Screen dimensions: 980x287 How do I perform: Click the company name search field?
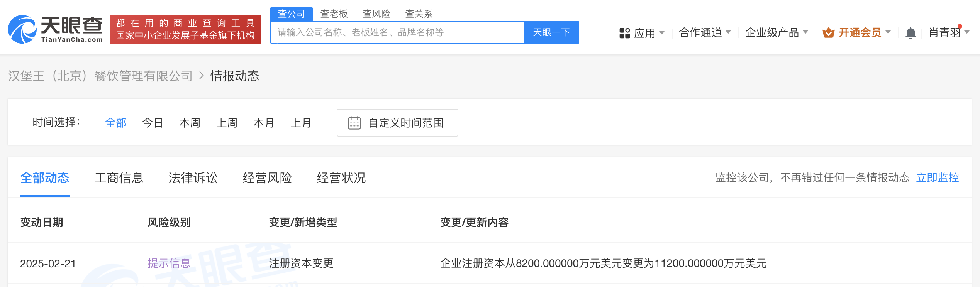point(397,32)
